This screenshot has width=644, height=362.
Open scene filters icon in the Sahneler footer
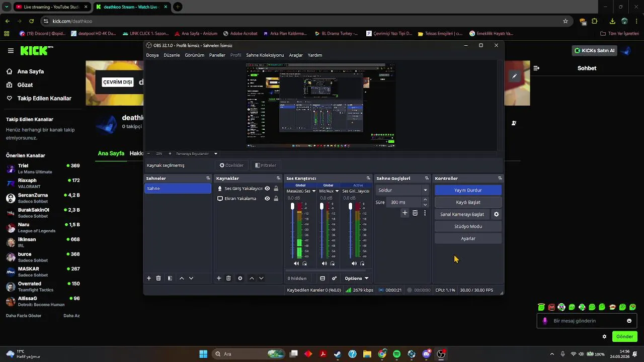pyautogui.click(x=170, y=278)
